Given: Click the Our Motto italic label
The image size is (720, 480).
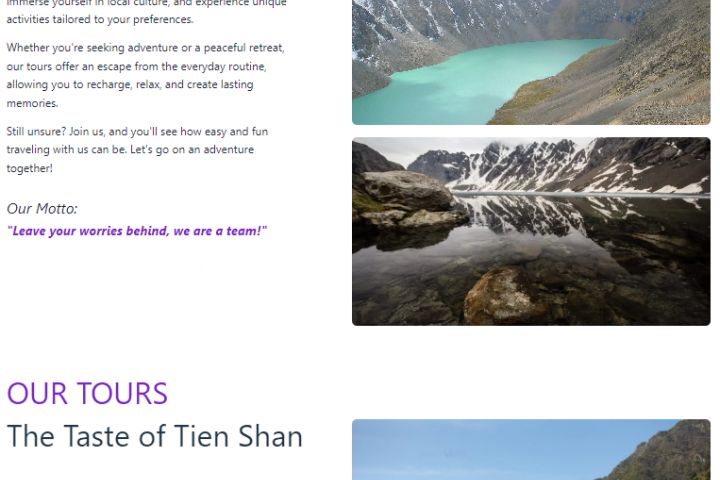Looking at the screenshot, I should [42, 209].
